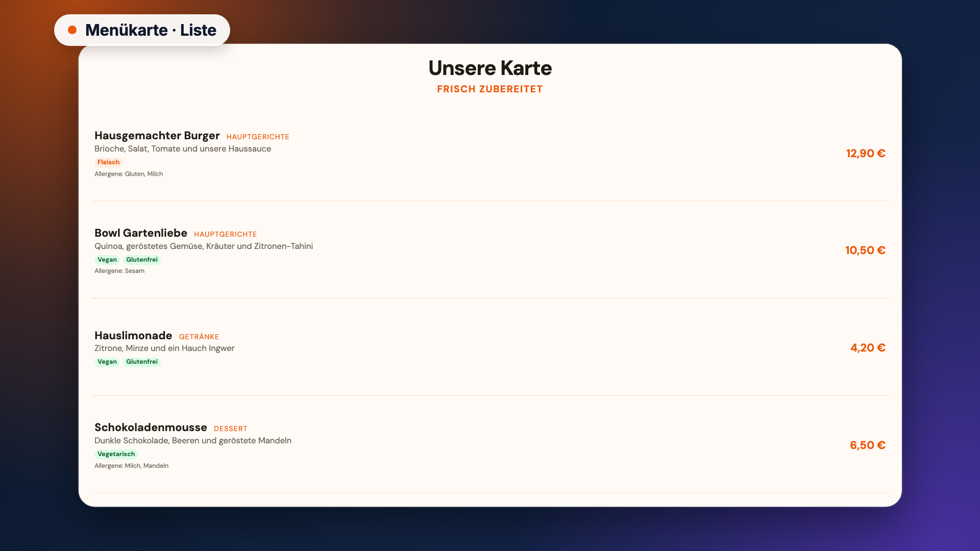Click the GETRÄNKE category label

click(x=199, y=337)
